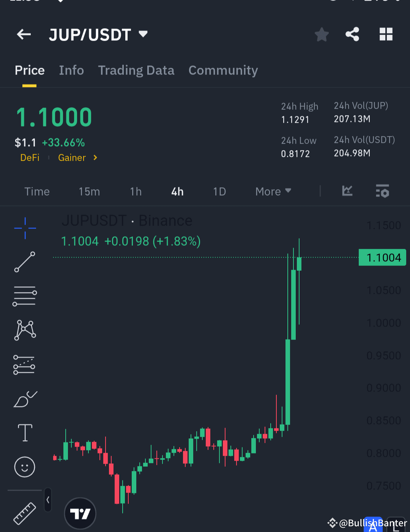Select the measure ruler tool
Screen dimensions: 410x532
25,513
